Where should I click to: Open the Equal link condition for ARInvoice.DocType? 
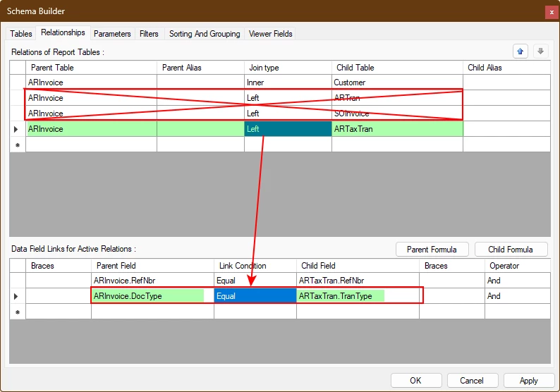tap(255, 296)
